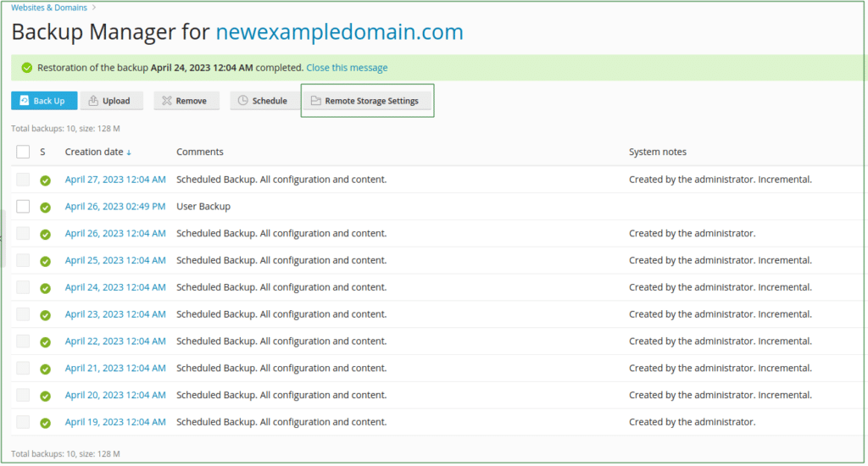Open the Schedule settings
Image resolution: width=868 pixels, height=466 pixels.
(x=263, y=101)
